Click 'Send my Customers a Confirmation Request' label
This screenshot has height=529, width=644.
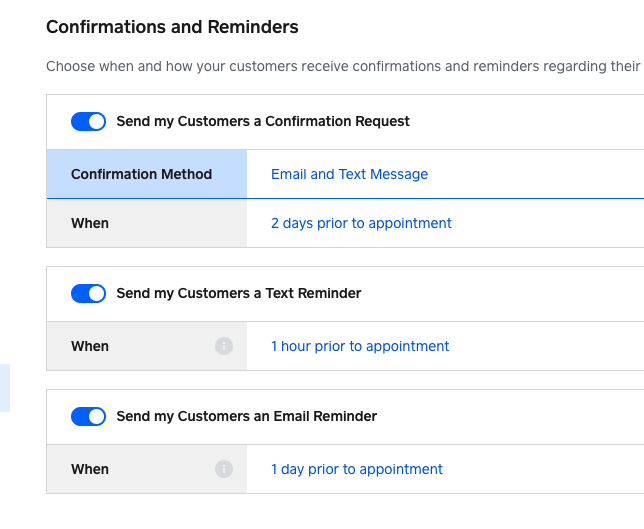[263, 121]
